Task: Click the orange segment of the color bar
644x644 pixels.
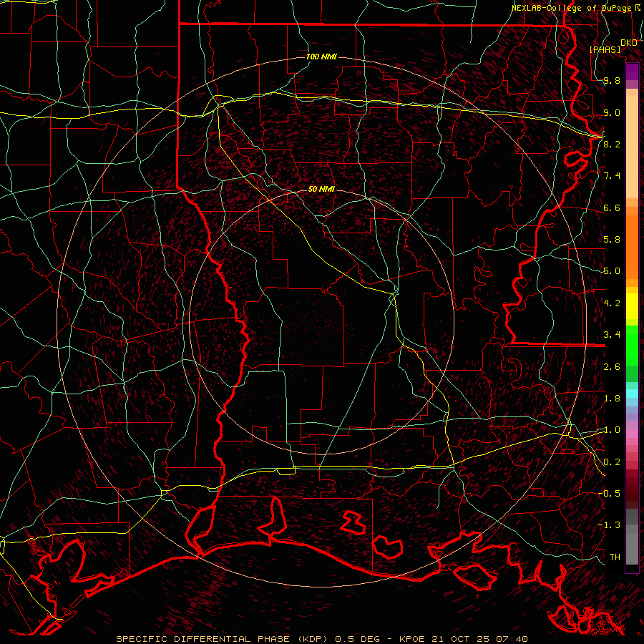Action: point(632,247)
